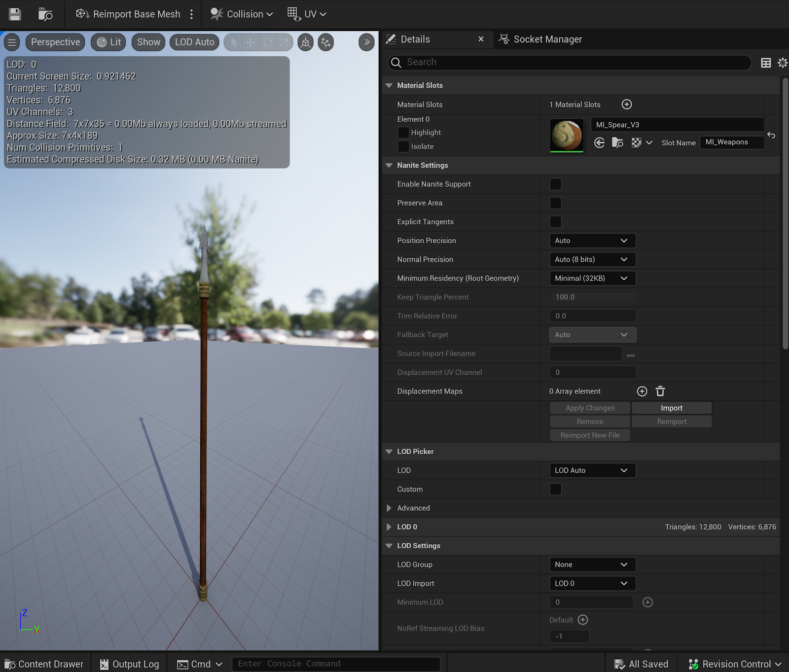Add platform override for Minimum LOD

point(648,602)
